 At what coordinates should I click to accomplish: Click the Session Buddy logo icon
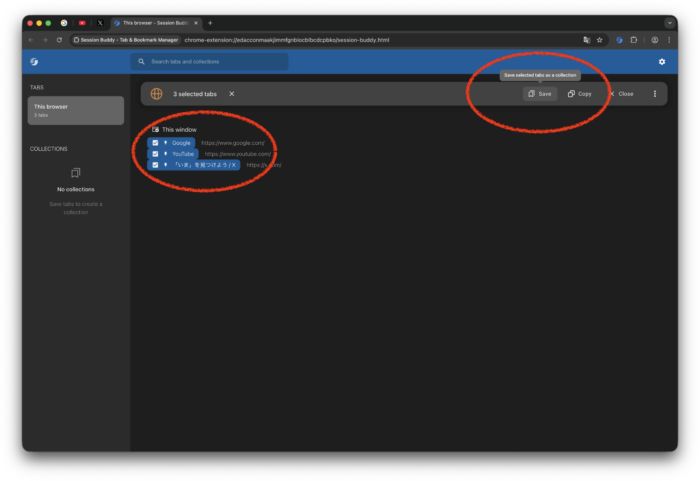(34, 62)
